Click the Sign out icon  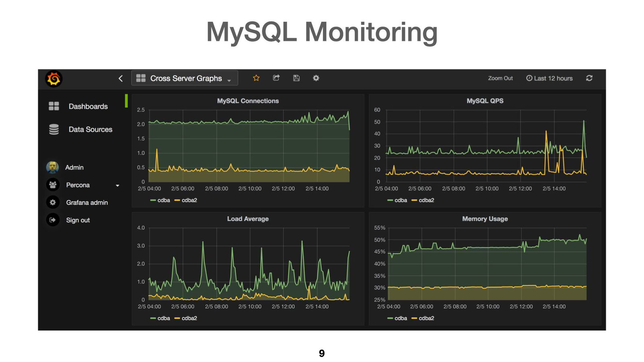pyautogui.click(x=53, y=220)
